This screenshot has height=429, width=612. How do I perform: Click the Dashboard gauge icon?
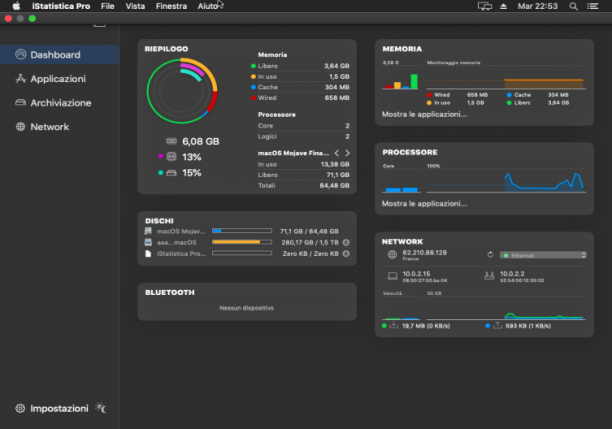point(20,54)
